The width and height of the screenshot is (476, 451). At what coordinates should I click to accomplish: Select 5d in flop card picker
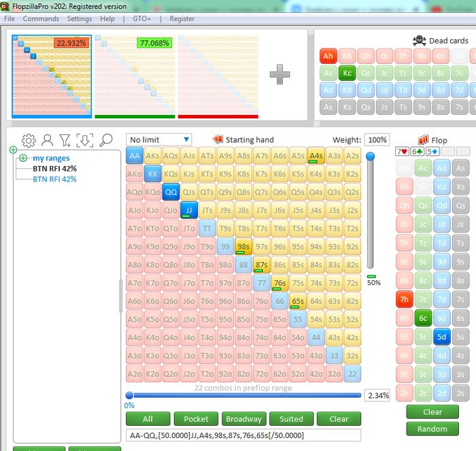[442, 337]
